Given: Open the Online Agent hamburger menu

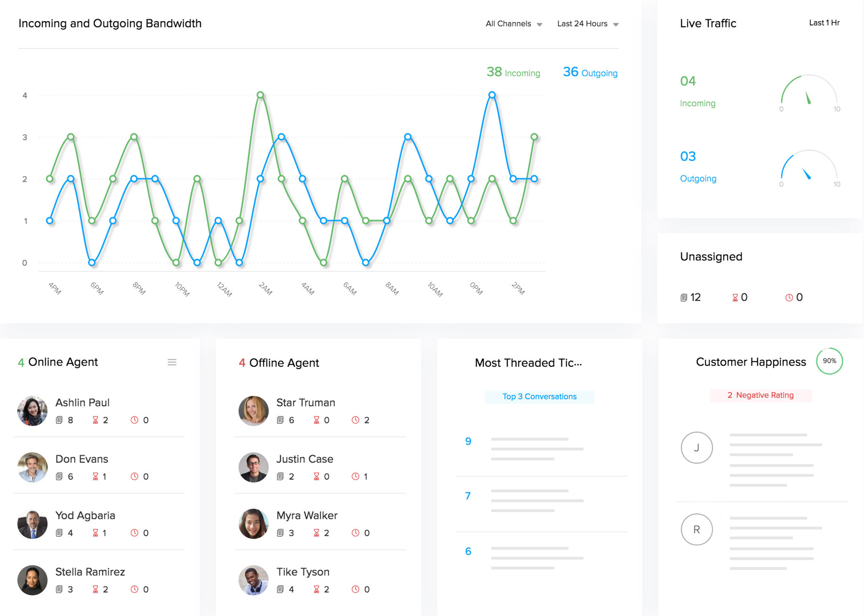Looking at the screenshot, I should coord(172,362).
